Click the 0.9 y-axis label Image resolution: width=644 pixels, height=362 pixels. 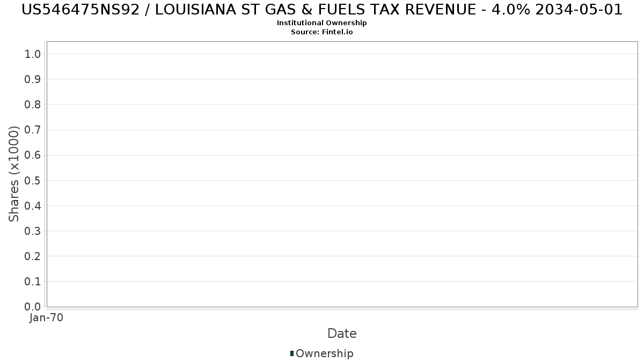(x=33, y=79)
